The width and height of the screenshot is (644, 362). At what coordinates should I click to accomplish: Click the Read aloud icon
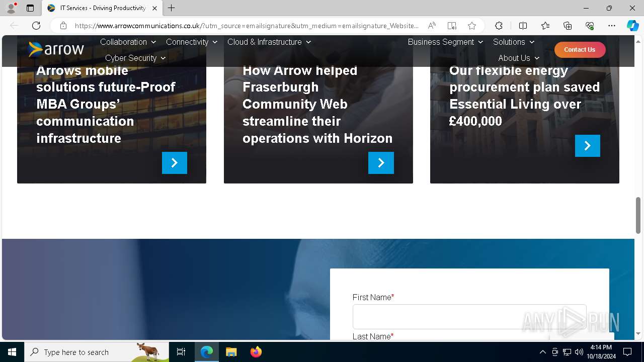coord(432,26)
